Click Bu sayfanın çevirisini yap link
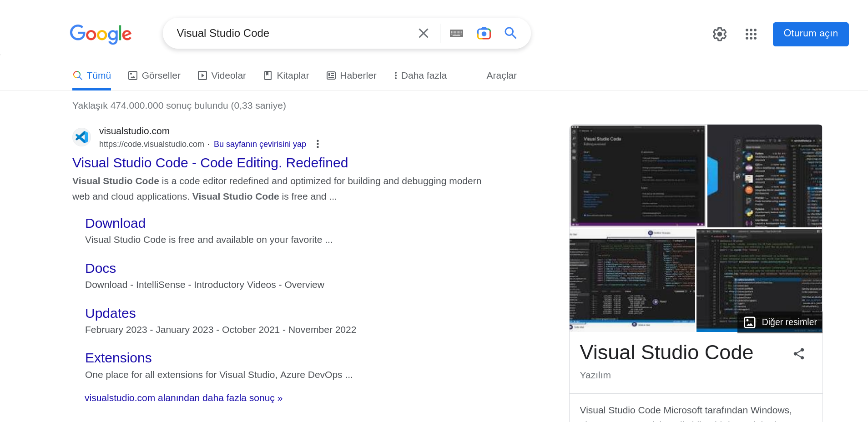Viewport: 868px width, 422px height. click(x=260, y=144)
